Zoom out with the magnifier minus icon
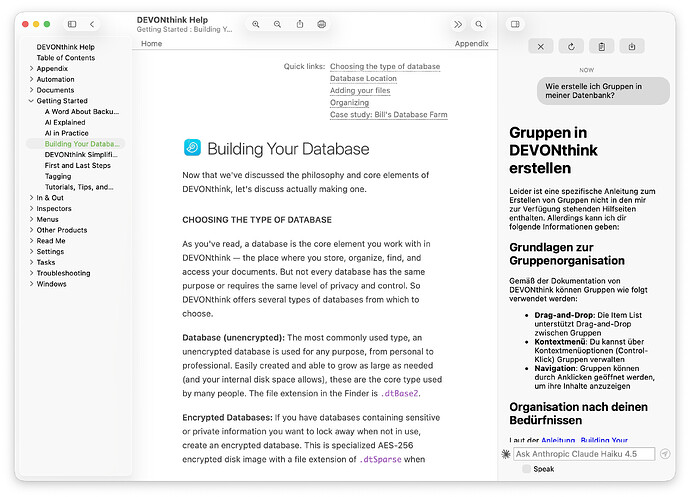 click(278, 24)
